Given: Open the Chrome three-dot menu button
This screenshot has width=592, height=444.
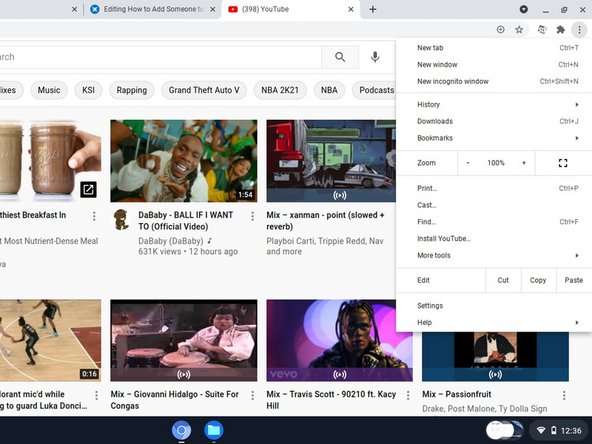Looking at the screenshot, I should coord(579,29).
